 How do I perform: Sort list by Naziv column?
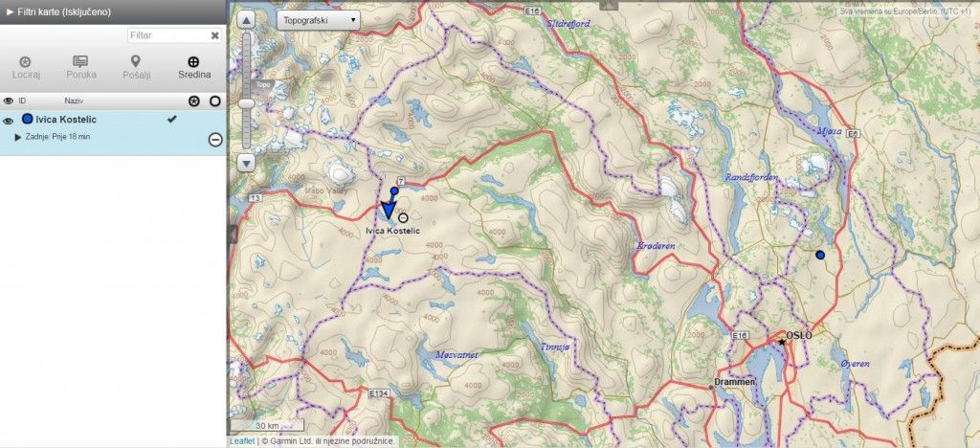pyautogui.click(x=74, y=101)
